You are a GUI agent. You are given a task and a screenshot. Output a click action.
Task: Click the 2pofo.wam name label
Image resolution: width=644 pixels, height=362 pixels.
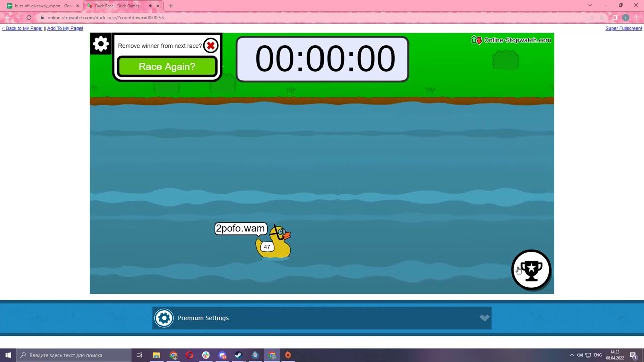click(x=240, y=229)
